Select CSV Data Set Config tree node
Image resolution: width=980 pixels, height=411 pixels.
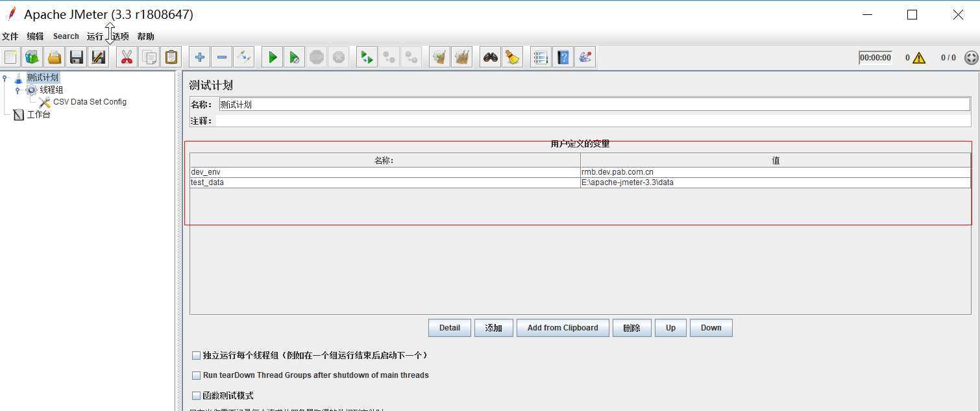[x=90, y=102]
